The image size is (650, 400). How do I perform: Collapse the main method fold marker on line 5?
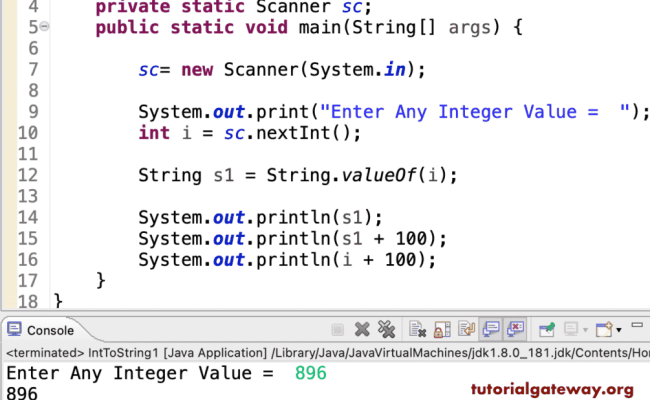(44, 26)
